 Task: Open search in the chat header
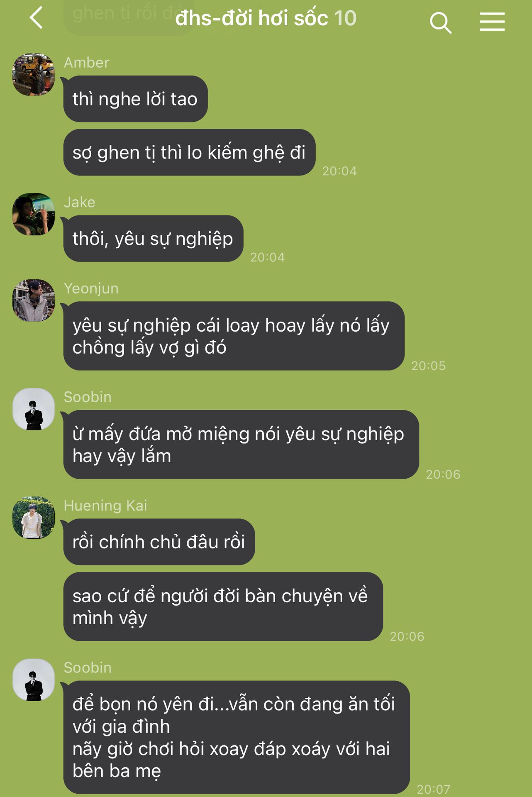tap(440, 22)
